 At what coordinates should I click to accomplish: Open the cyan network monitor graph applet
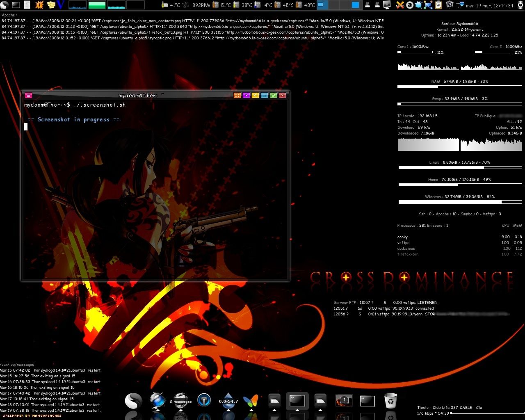coord(116,5)
